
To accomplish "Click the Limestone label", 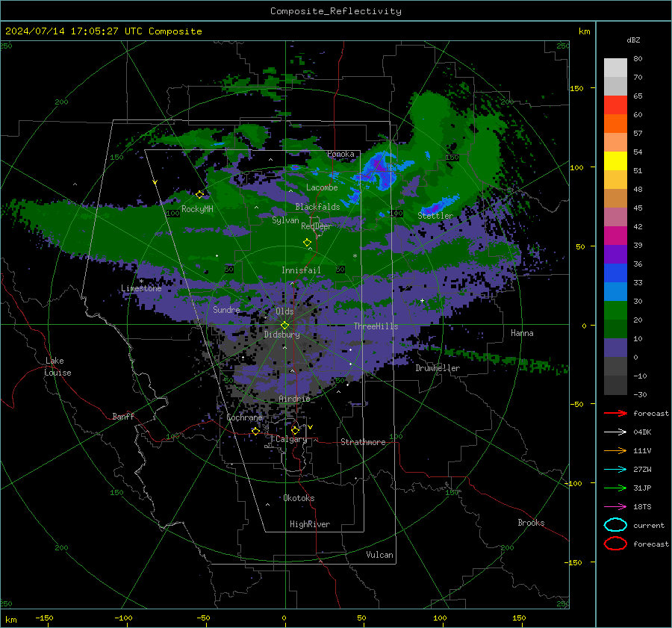I will (x=141, y=288).
